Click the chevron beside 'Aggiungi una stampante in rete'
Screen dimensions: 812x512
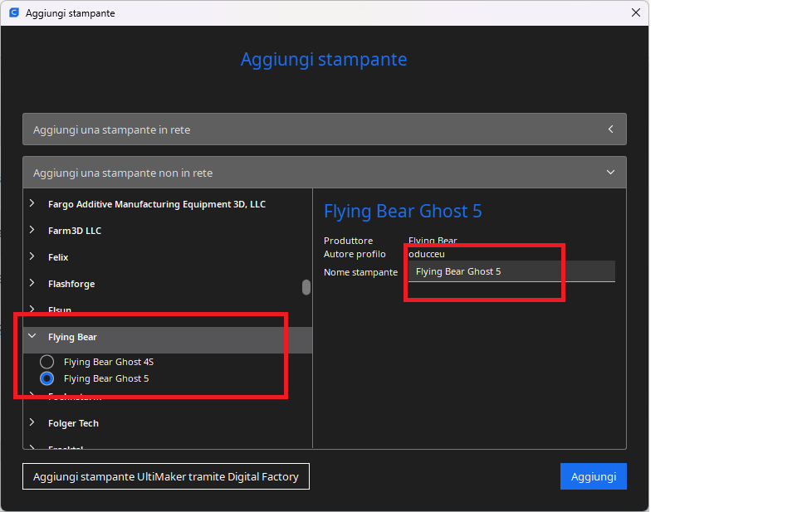(610, 129)
